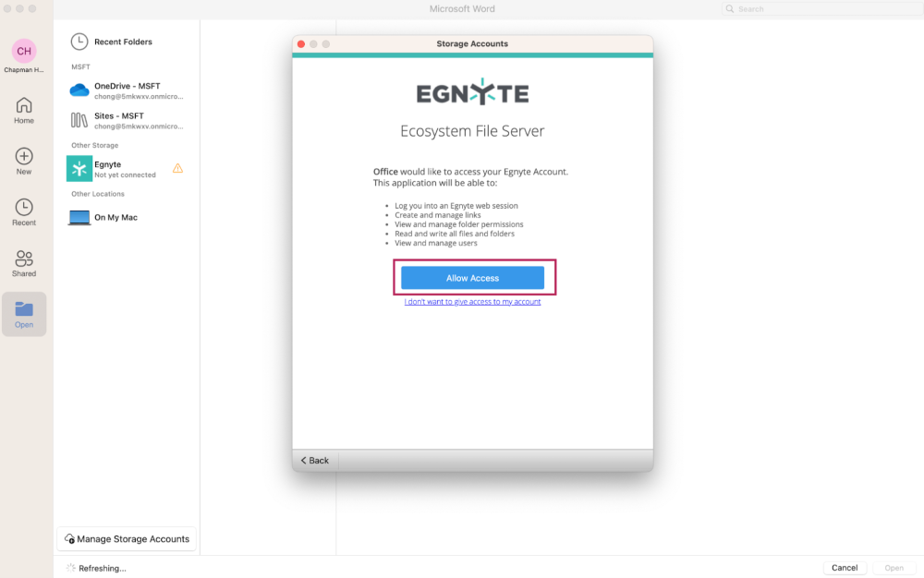This screenshot has height=578, width=924.
Task: Click the "MSFT" section label
Action: (x=80, y=67)
